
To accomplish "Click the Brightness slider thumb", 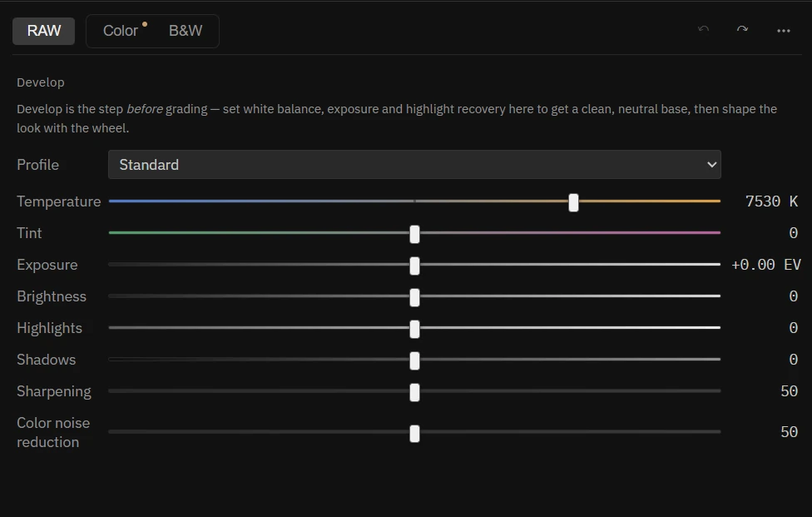I will coord(414,297).
